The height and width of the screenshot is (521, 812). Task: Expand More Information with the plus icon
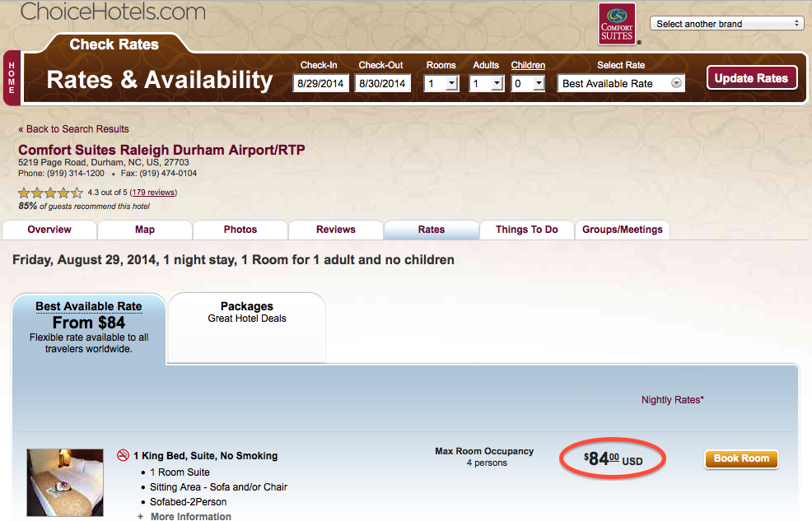tap(140, 516)
